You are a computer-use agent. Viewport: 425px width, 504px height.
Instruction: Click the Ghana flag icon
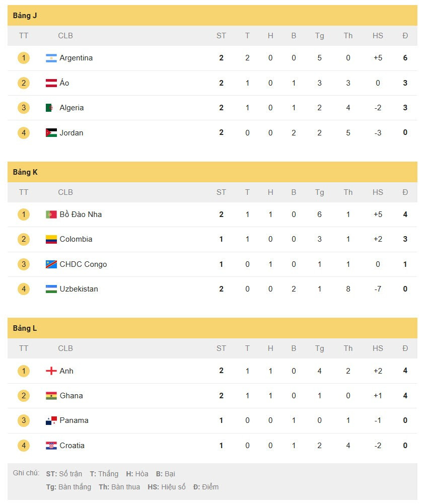tap(51, 396)
